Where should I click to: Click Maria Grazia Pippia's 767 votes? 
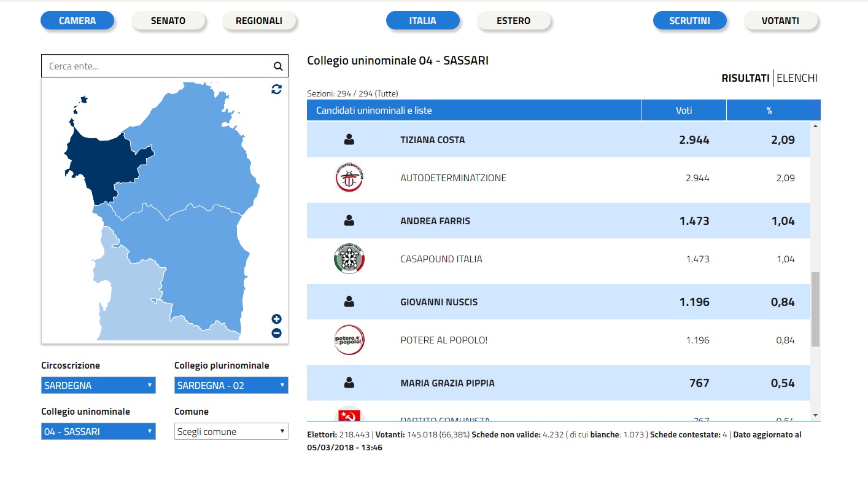coord(699,383)
